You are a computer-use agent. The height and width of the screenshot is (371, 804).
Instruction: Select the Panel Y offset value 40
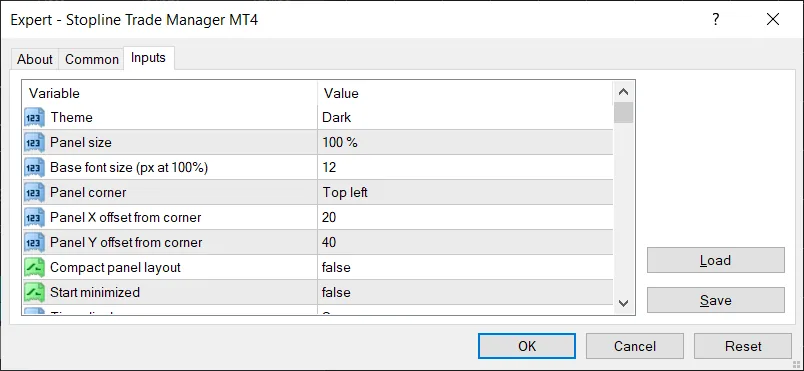(x=465, y=242)
